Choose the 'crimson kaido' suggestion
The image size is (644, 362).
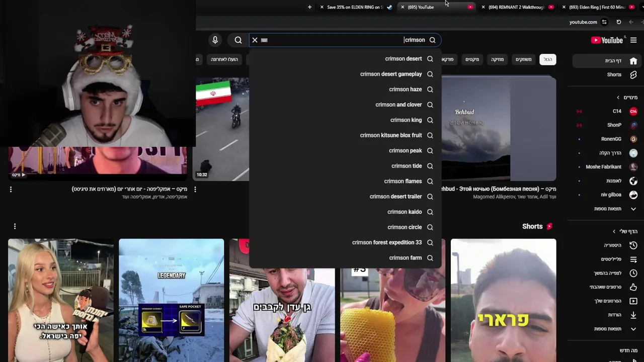tap(345, 212)
